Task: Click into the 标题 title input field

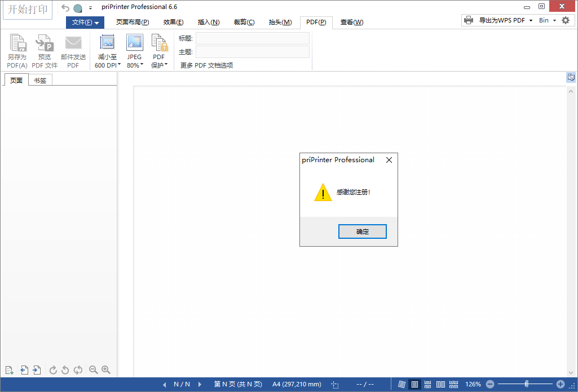Action: pyautogui.click(x=253, y=38)
